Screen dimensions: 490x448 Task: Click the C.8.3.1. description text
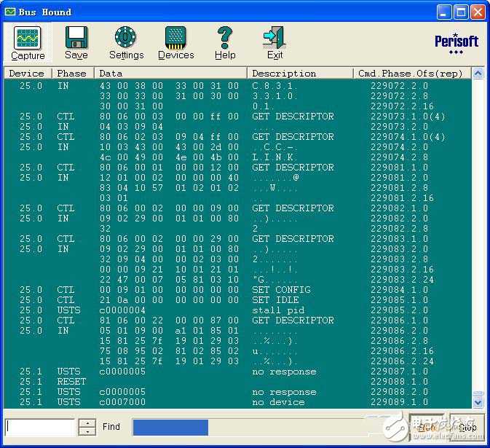point(275,86)
